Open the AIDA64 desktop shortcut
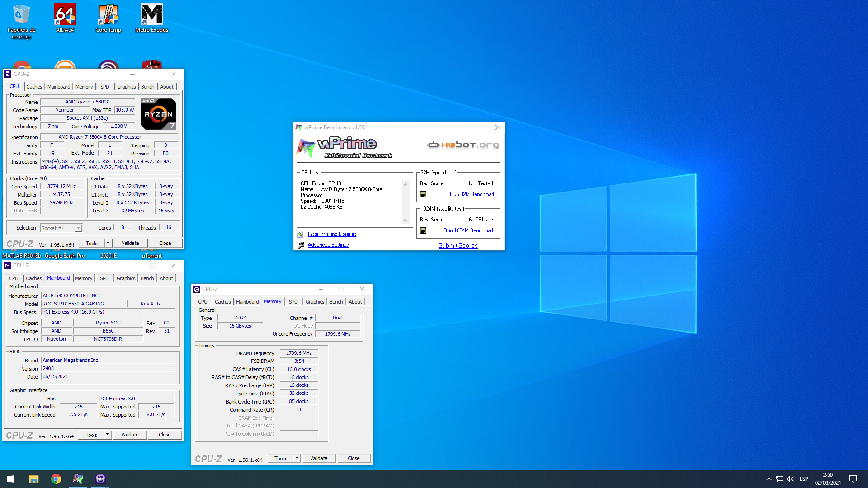The width and height of the screenshot is (868, 488). coord(65,18)
